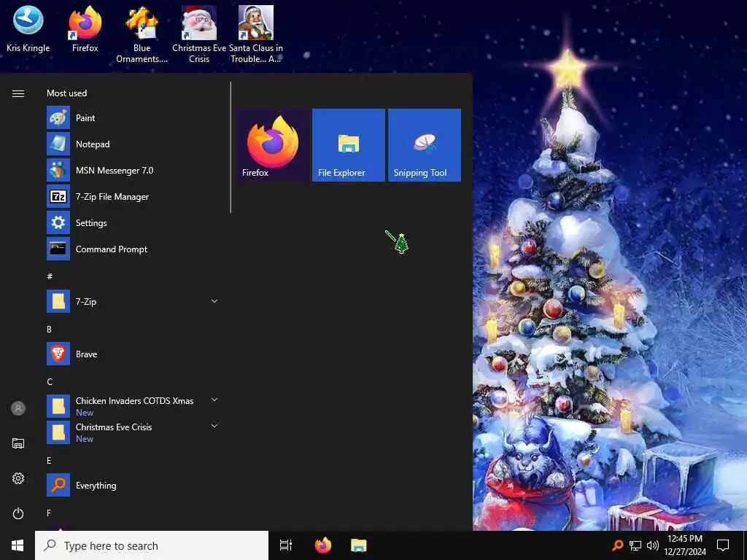
Task: Click the clock showing 12:45 PM
Action: point(685,539)
